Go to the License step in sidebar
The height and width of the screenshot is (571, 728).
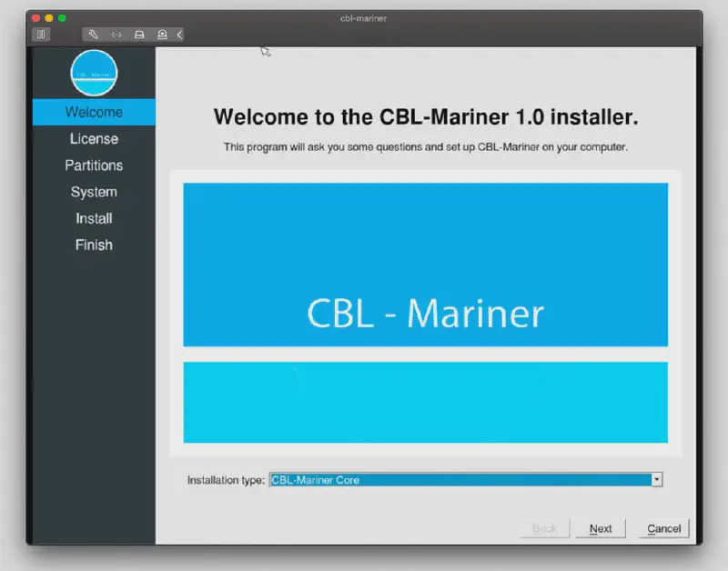(x=94, y=139)
